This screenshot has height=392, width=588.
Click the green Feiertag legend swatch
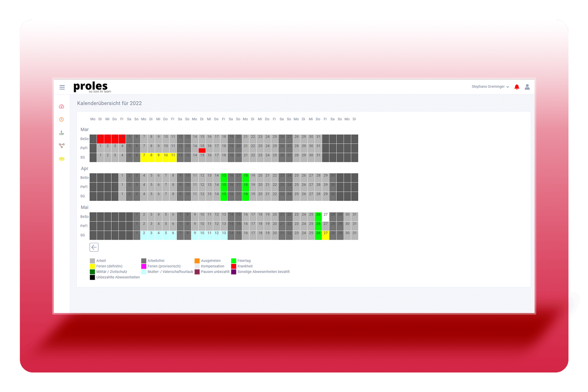click(x=234, y=261)
